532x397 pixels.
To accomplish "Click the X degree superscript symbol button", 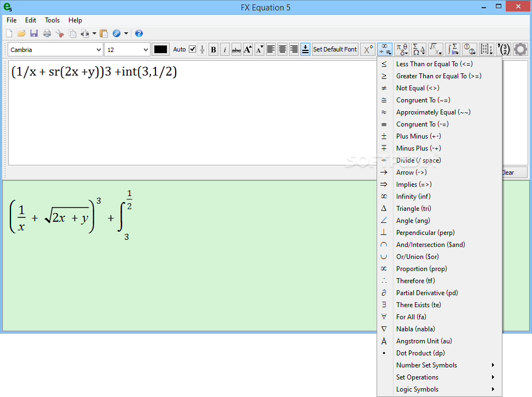I will (368, 49).
